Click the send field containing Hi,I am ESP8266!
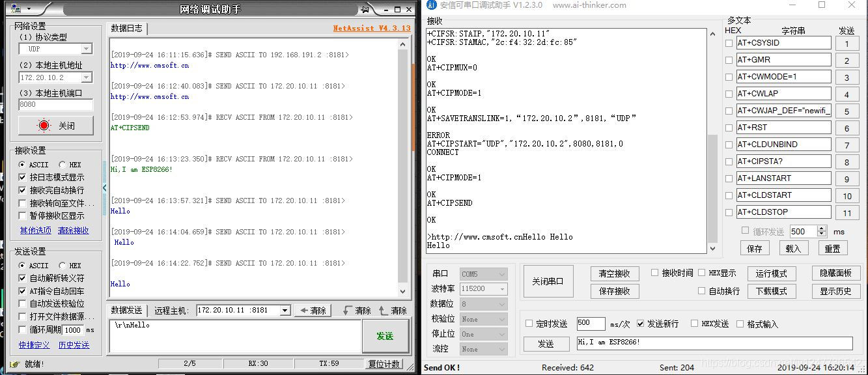Screen dimensions: 868x375 (x=714, y=343)
